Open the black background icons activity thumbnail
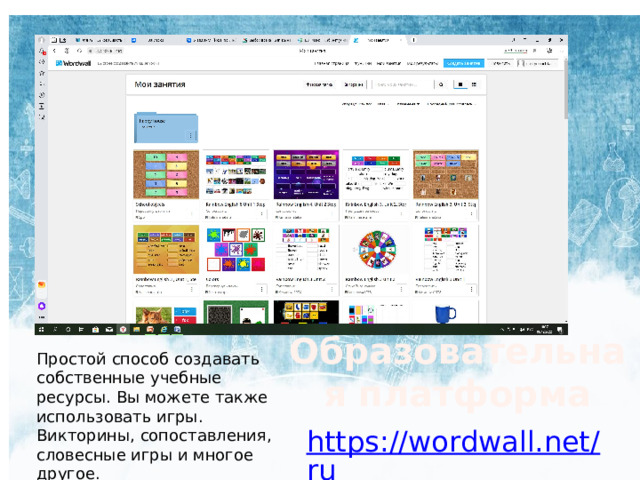640x480 pixels. [x=306, y=313]
